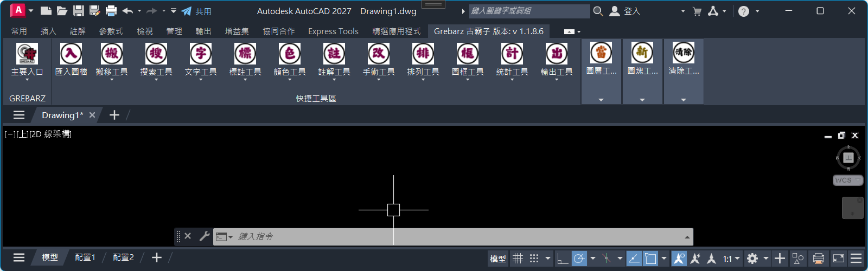Click the isolate objects shapes icon
Viewport: 868px width, 271px height.
pyautogui.click(x=798, y=259)
